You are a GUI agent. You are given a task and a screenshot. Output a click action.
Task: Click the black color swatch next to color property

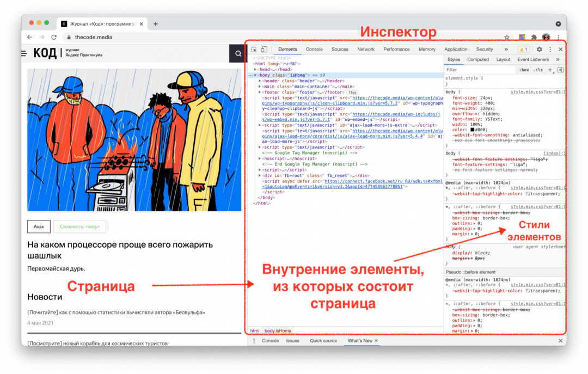pos(471,130)
